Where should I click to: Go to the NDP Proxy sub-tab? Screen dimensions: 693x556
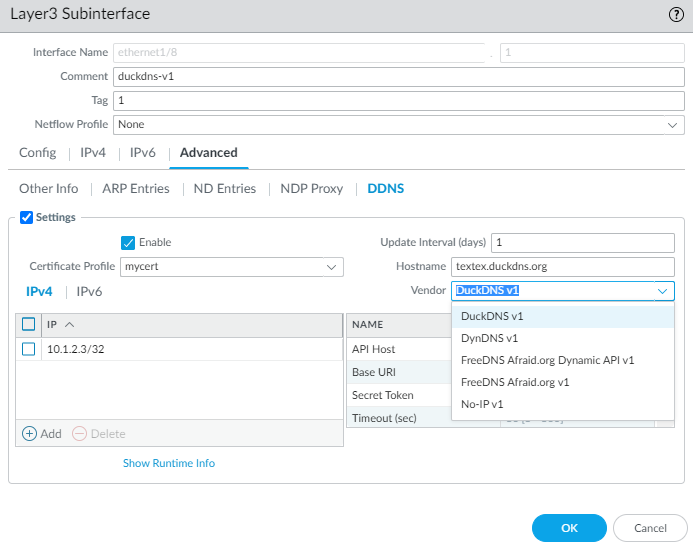pyautogui.click(x=311, y=188)
